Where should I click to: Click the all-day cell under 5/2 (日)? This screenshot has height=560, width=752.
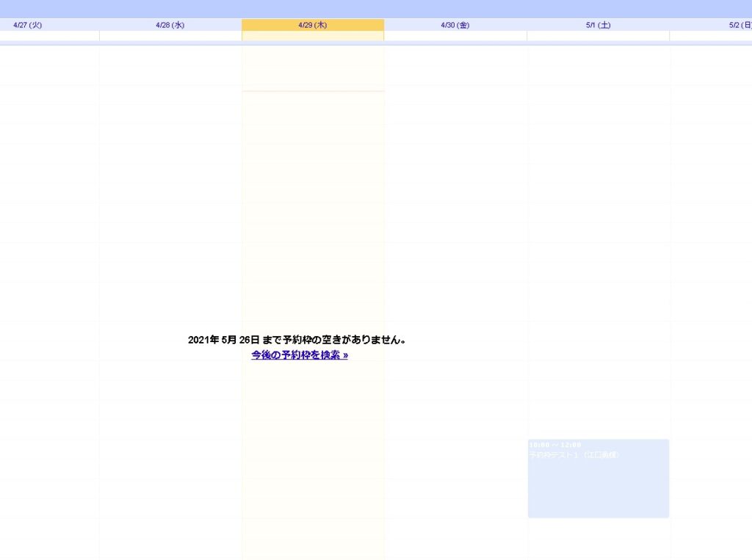coord(711,36)
